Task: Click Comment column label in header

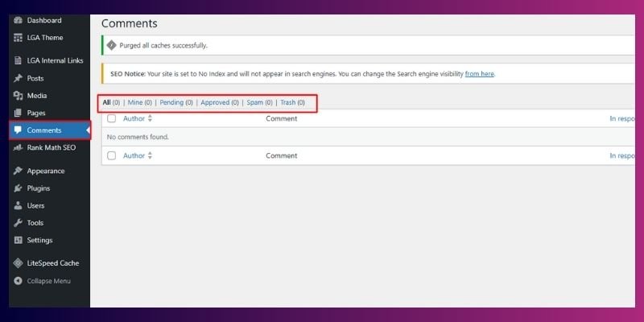Action: [x=281, y=118]
